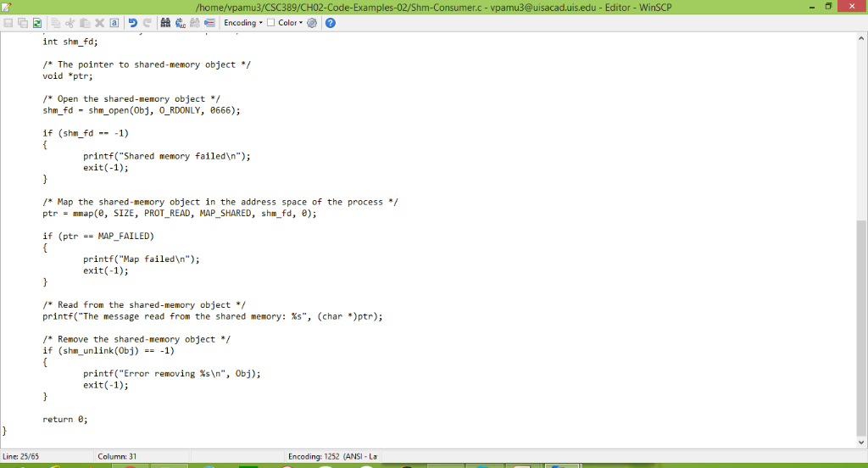Image resolution: width=868 pixels, height=468 pixels.
Task: Click comment "The pointer to shared-memory object"
Action: pyautogui.click(x=147, y=64)
